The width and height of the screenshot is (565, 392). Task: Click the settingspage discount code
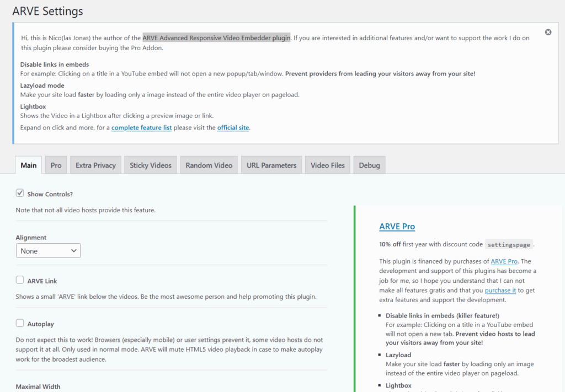(509, 245)
